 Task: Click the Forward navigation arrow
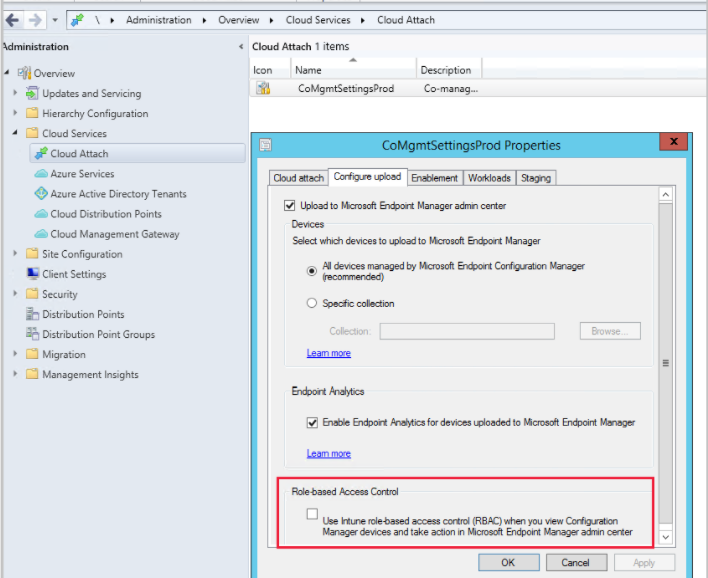(35, 20)
